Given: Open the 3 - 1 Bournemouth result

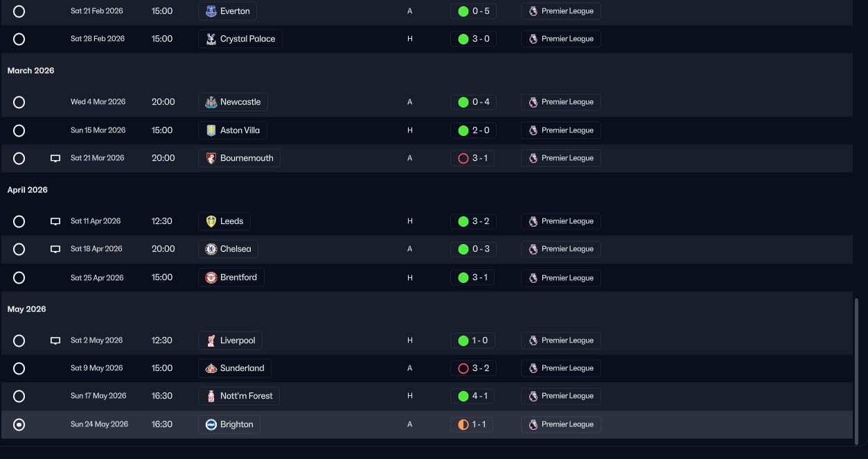Looking at the screenshot, I should [x=472, y=158].
